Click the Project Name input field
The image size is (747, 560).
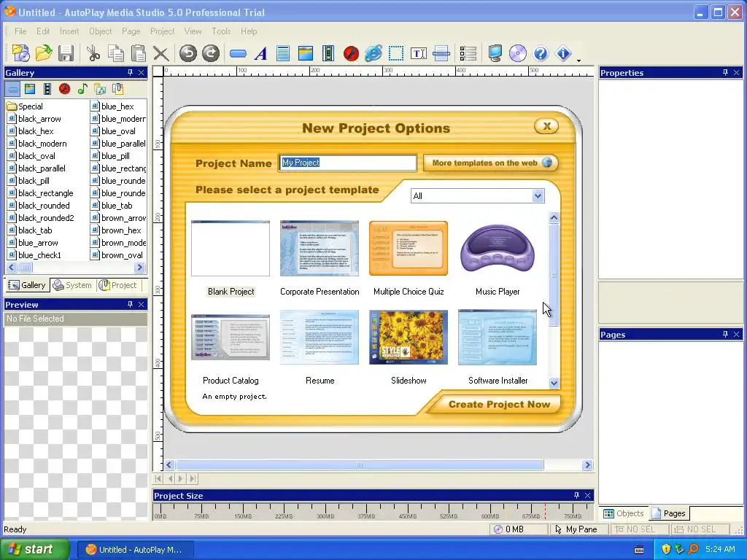[x=348, y=163]
